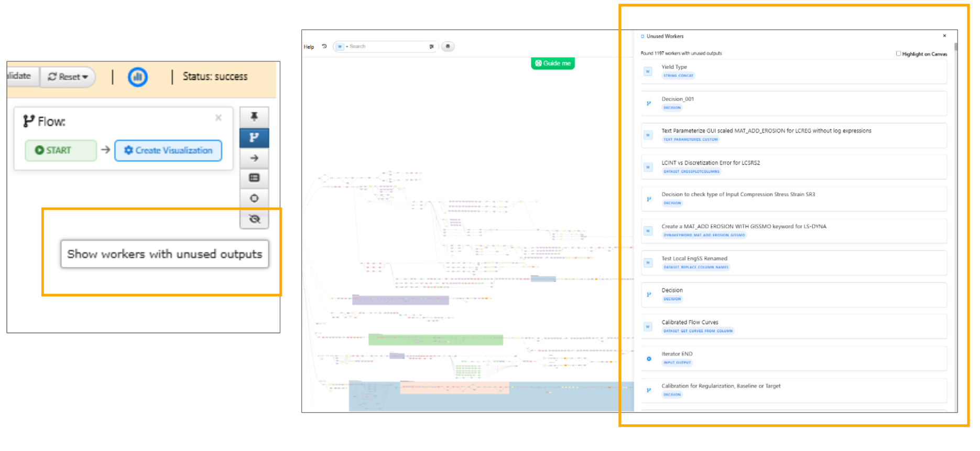Viewport: 980px width, 451px height.
Task: Open the Reset dropdown
Action: coord(68,77)
